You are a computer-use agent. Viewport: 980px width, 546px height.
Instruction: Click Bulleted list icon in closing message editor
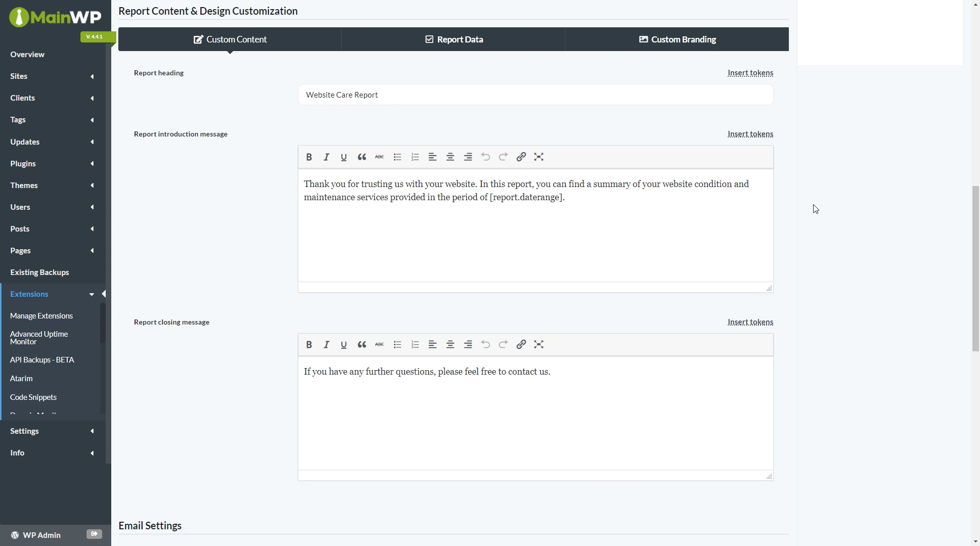point(397,344)
